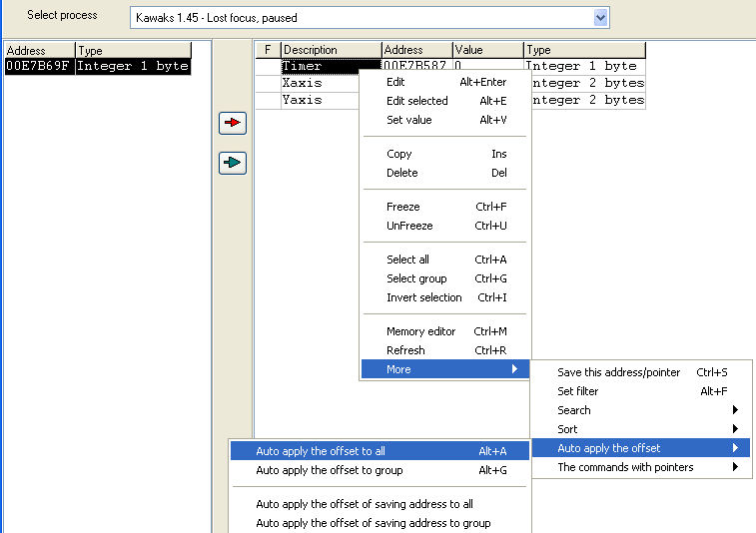The image size is (756, 533).
Task: Click the green arrow transfer button
Action: [233, 163]
